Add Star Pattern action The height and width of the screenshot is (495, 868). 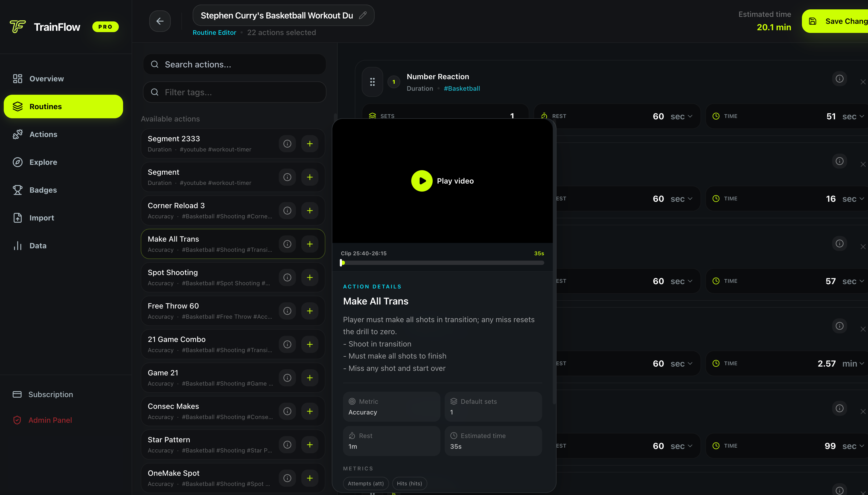coord(310,445)
